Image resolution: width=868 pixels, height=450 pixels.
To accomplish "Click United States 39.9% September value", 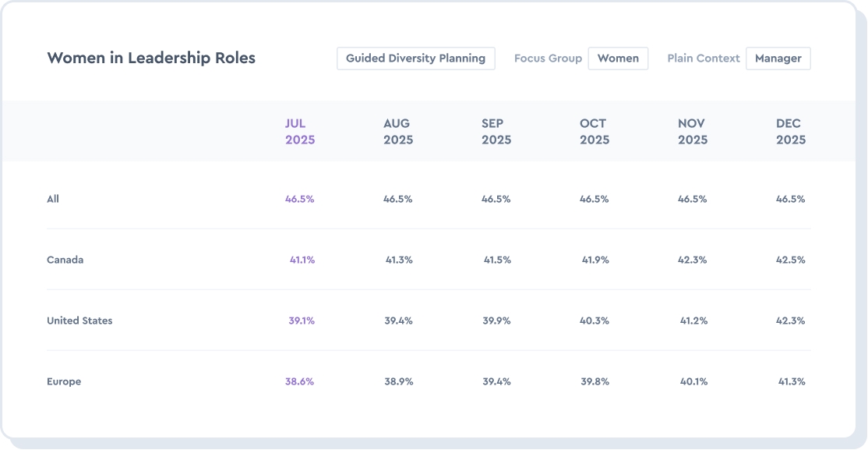I will [x=496, y=321].
